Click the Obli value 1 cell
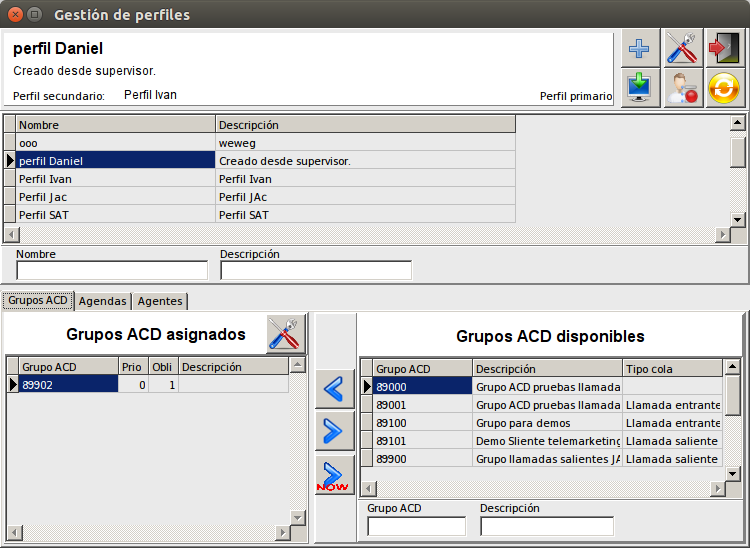The image size is (750, 548). 163,385
